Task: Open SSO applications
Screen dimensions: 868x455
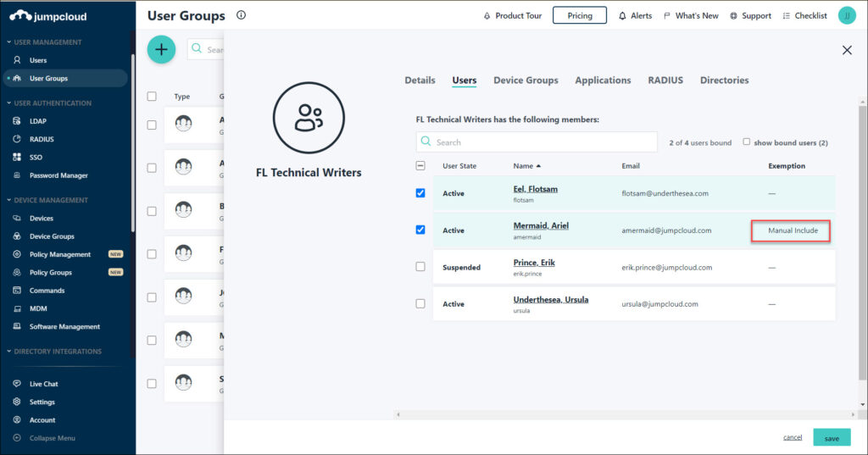Action: click(36, 158)
